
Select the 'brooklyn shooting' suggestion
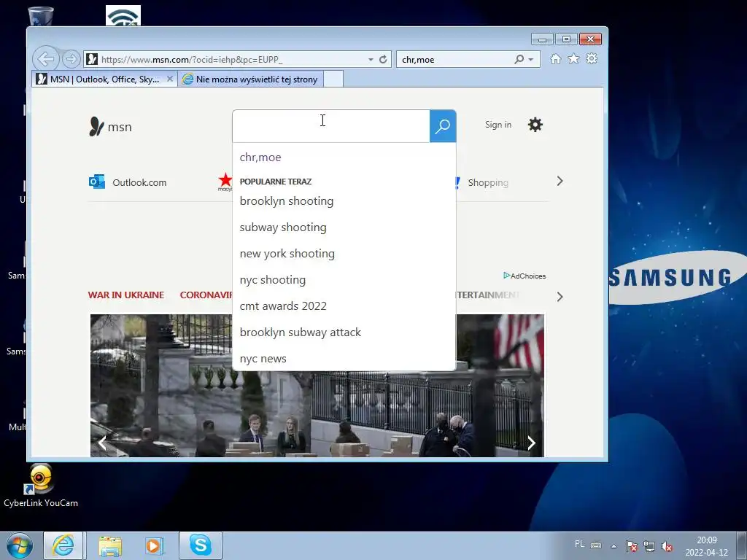coord(344,201)
